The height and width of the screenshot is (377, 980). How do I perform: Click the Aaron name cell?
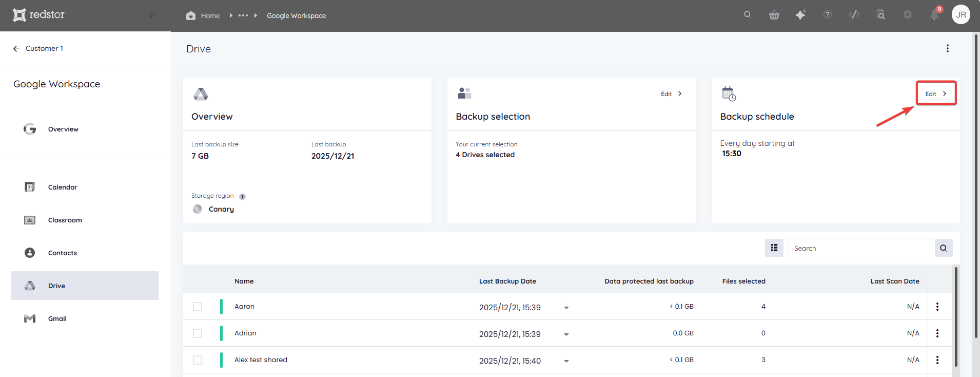244,307
